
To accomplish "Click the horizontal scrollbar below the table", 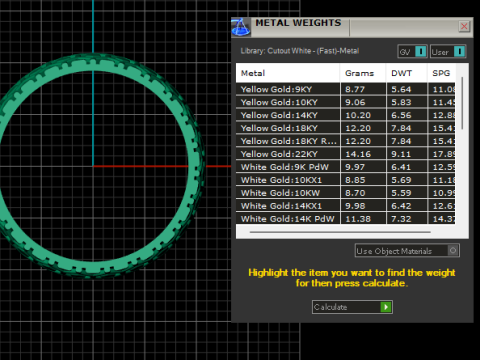I will (340, 232).
